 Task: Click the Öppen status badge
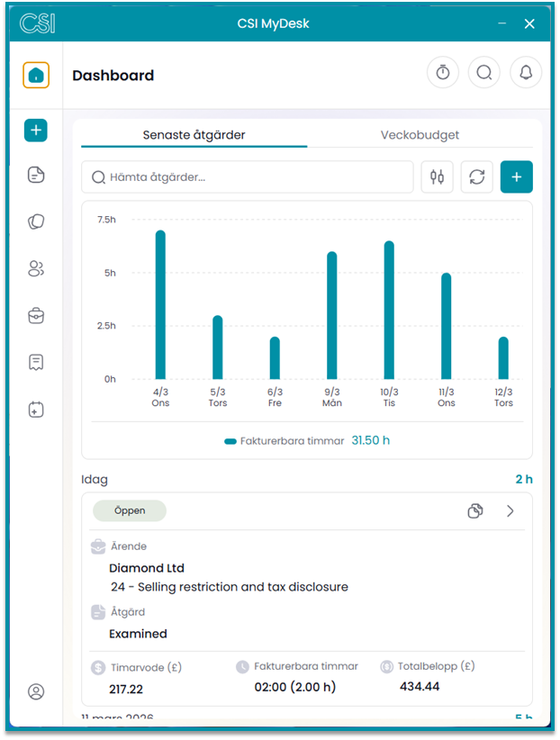coord(130,510)
